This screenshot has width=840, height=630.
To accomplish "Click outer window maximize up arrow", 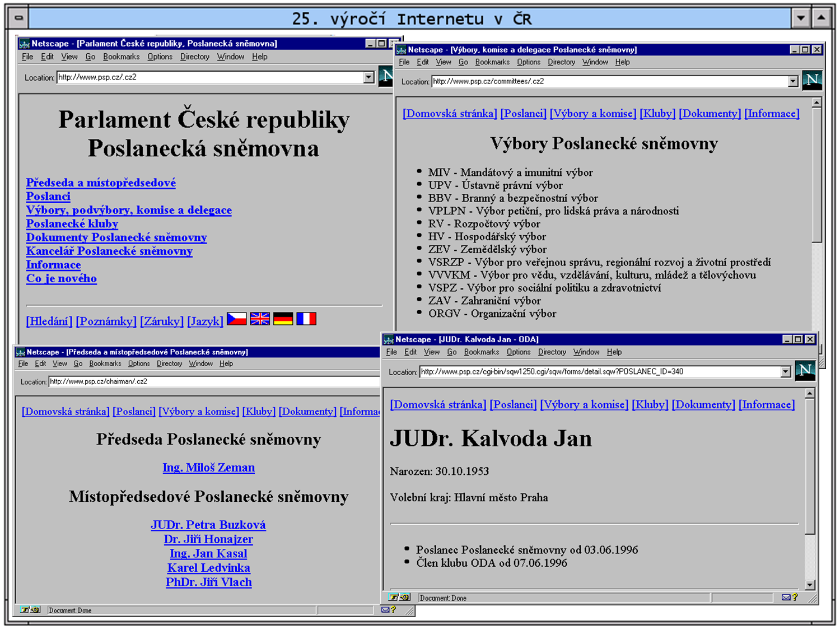I will [821, 18].
